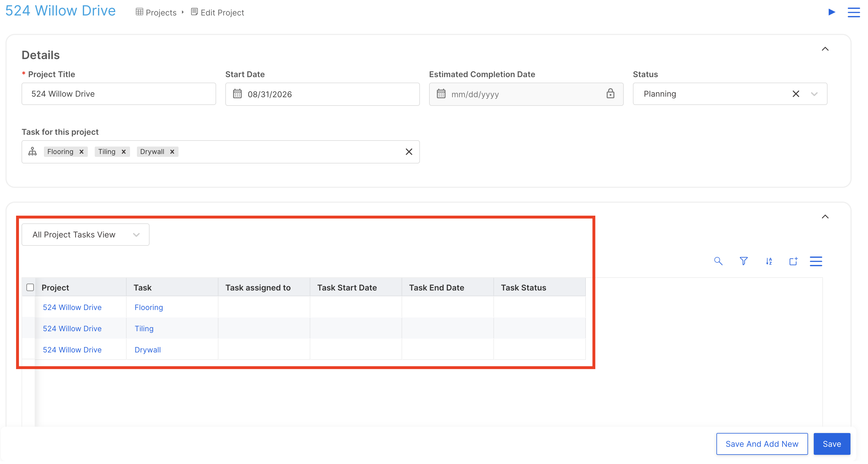Open the Status dropdown arrow
This screenshot has width=868, height=464.
[x=814, y=94]
